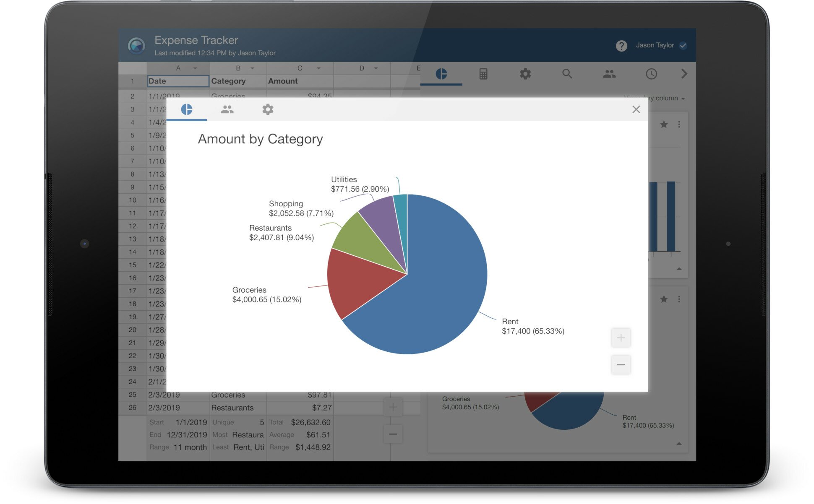The width and height of the screenshot is (814, 504).
Task: Favorite the lower pie chart star
Action: (x=663, y=299)
